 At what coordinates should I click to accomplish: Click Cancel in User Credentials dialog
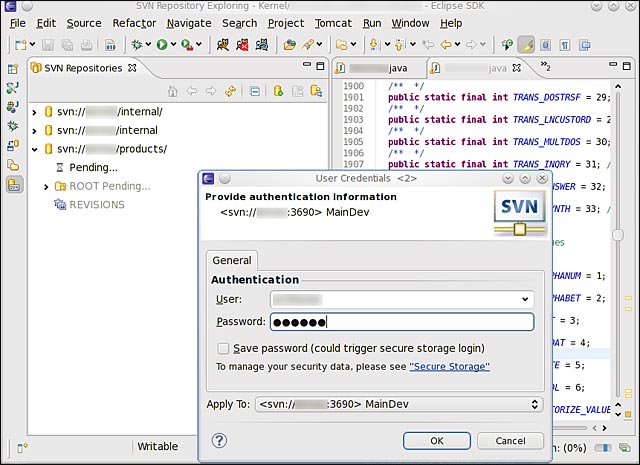[510, 441]
